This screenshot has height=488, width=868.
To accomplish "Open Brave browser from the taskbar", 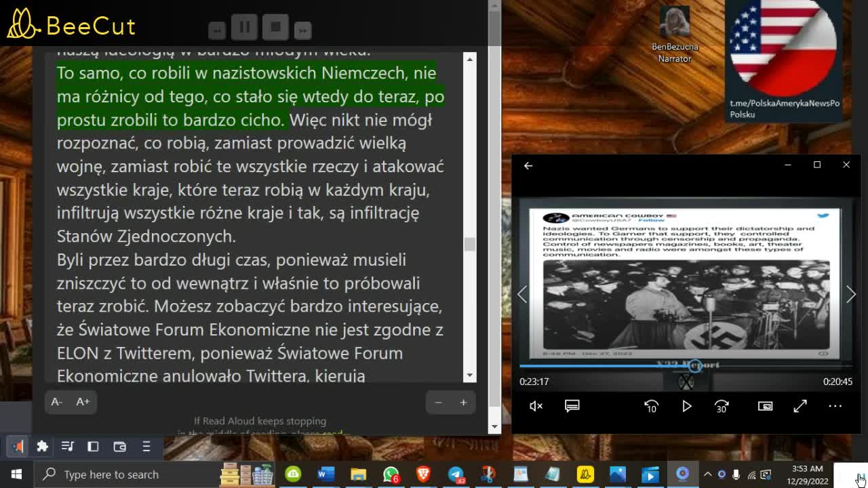I will click(423, 474).
